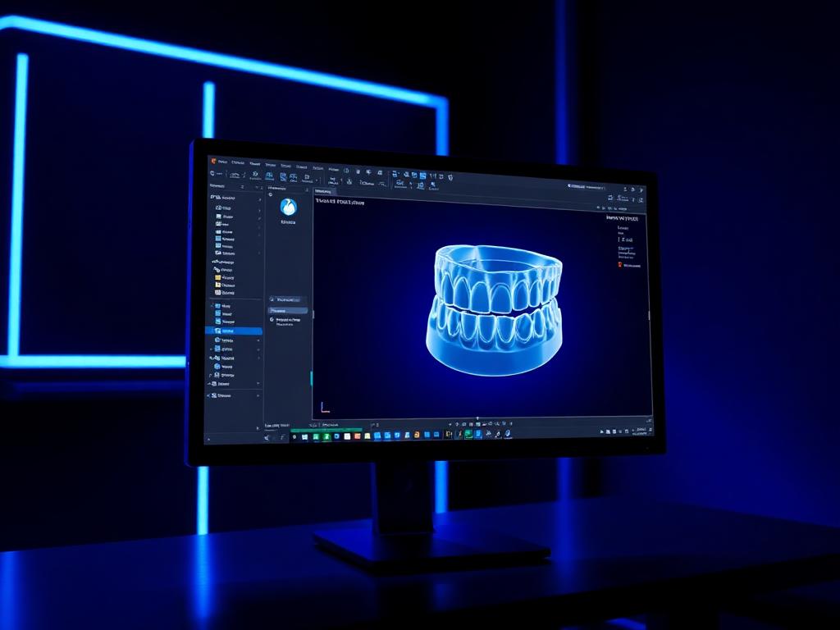Click the circular refresh icon below highlighted middle entry
The height and width of the screenshot is (630, 840).
[x=272, y=320]
